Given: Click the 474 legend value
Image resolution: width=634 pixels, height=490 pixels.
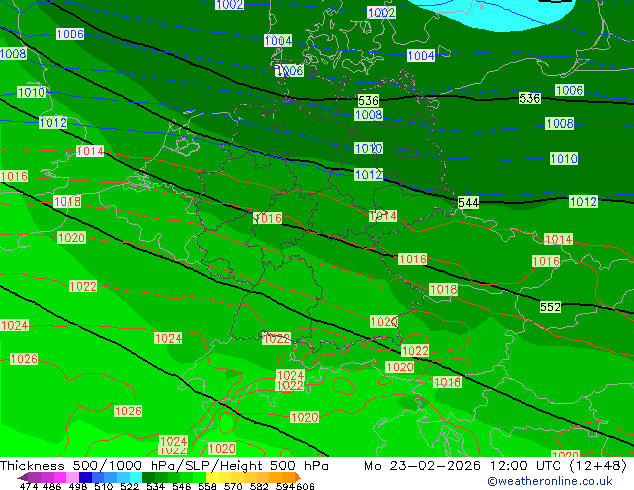Looking at the screenshot, I should click(x=29, y=486).
